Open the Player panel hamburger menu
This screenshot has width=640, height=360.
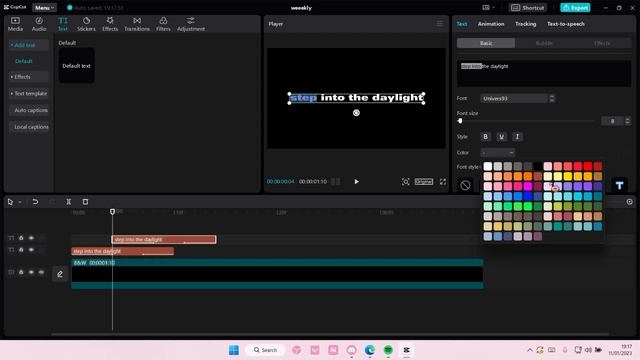pyautogui.click(x=440, y=24)
